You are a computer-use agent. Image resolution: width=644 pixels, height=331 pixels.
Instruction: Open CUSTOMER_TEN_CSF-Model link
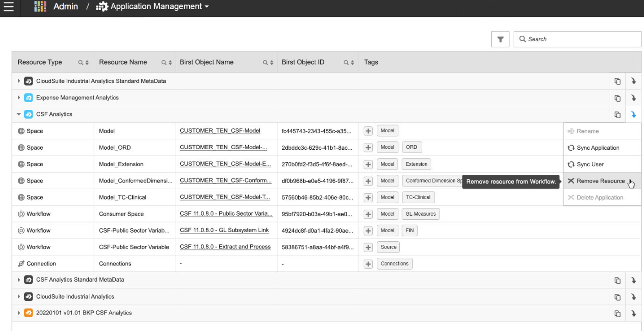220,131
